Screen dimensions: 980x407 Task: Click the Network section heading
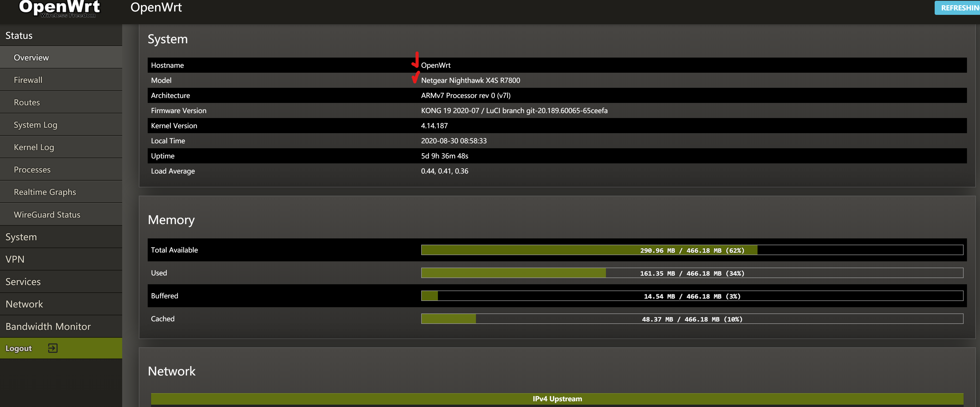pyautogui.click(x=172, y=371)
